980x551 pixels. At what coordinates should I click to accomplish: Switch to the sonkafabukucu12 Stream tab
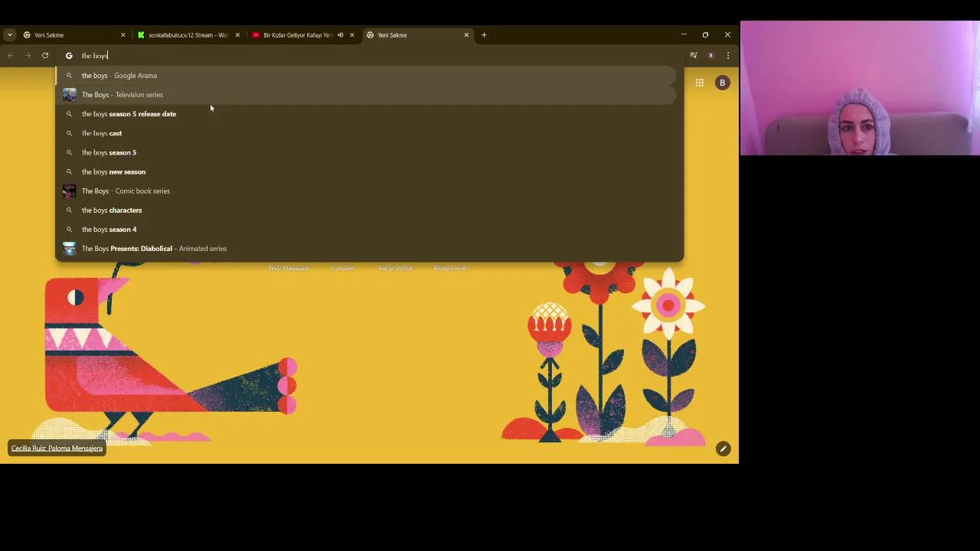click(188, 34)
